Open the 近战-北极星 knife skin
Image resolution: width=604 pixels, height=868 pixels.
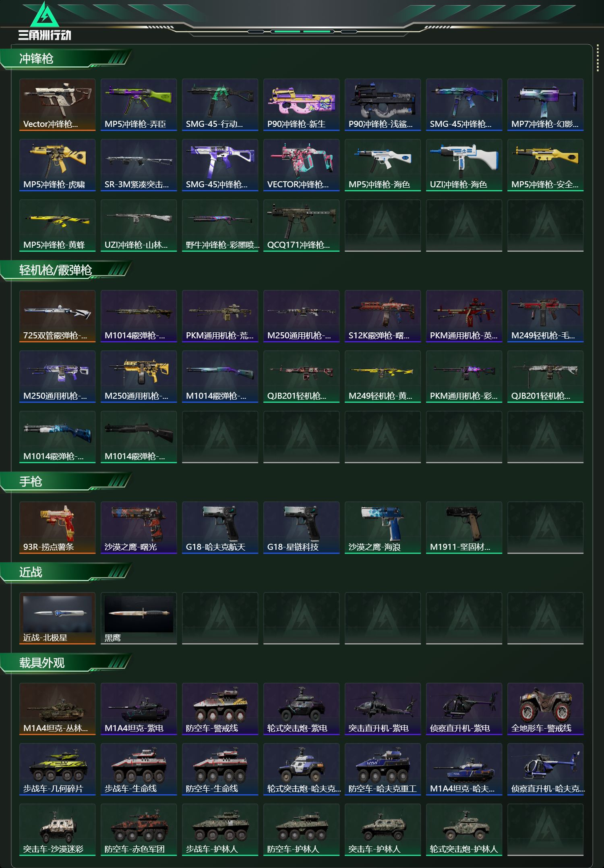click(57, 618)
